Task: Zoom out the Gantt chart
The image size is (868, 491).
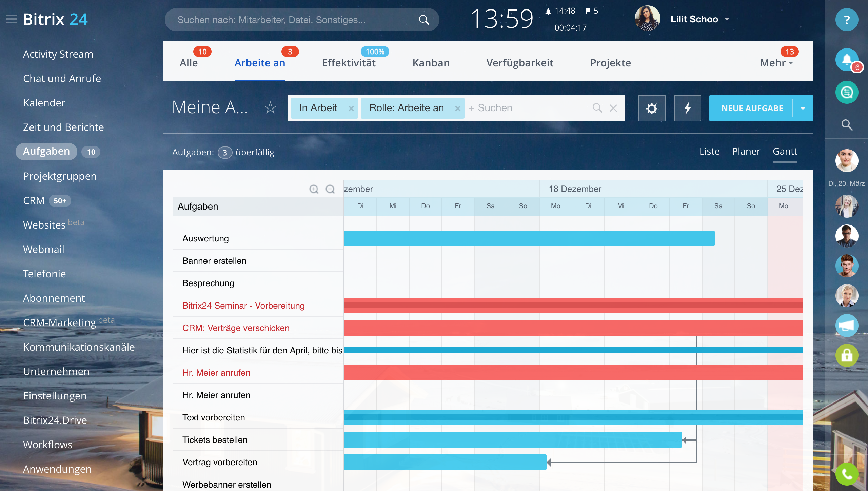Action: 330,189
